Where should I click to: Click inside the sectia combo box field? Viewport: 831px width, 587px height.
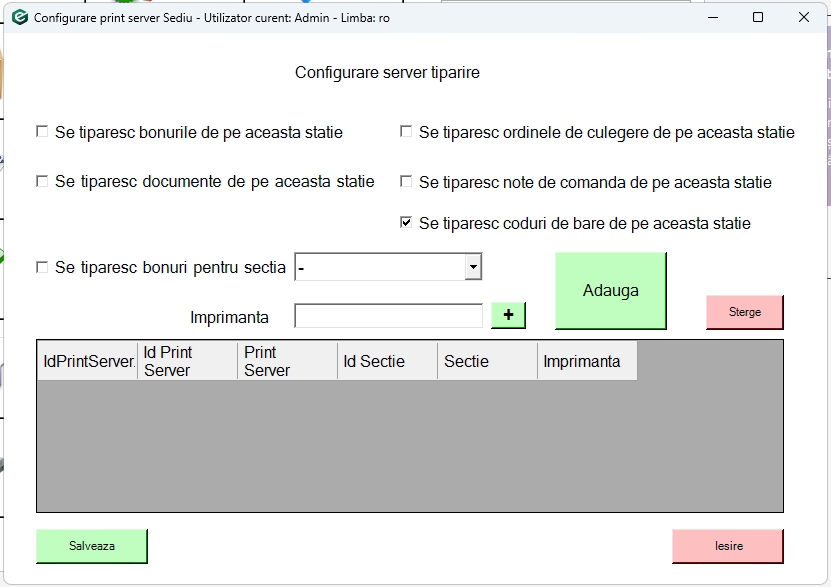point(379,267)
